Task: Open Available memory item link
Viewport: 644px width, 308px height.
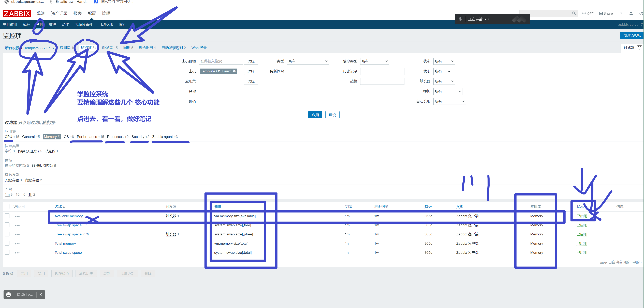Action: pos(68,216)
